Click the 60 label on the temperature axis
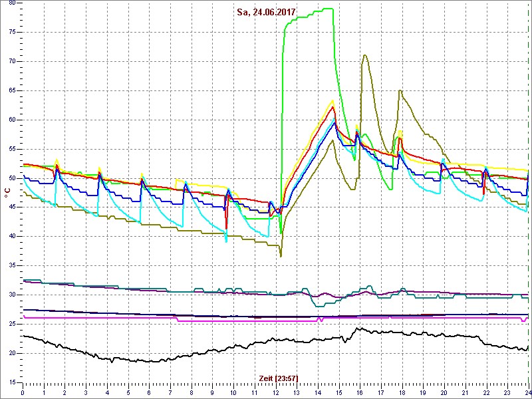Image resolution: width=532 pixels, height=399 pixels. tap(12, 120)
